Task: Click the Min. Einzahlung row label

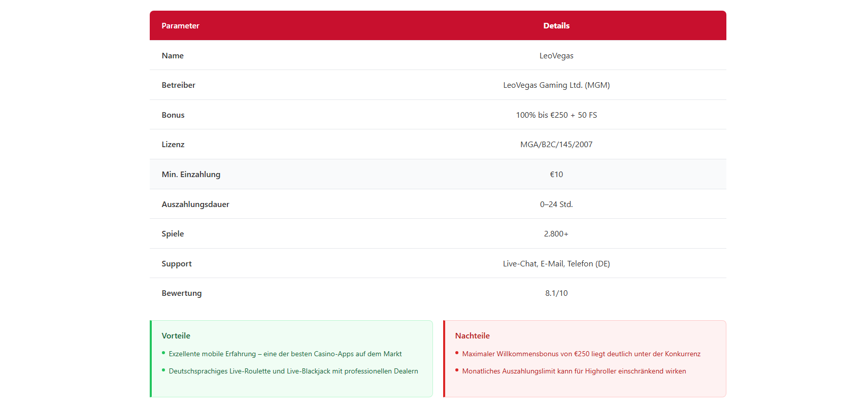Action: pyautogui.click(x=191, y=175)
